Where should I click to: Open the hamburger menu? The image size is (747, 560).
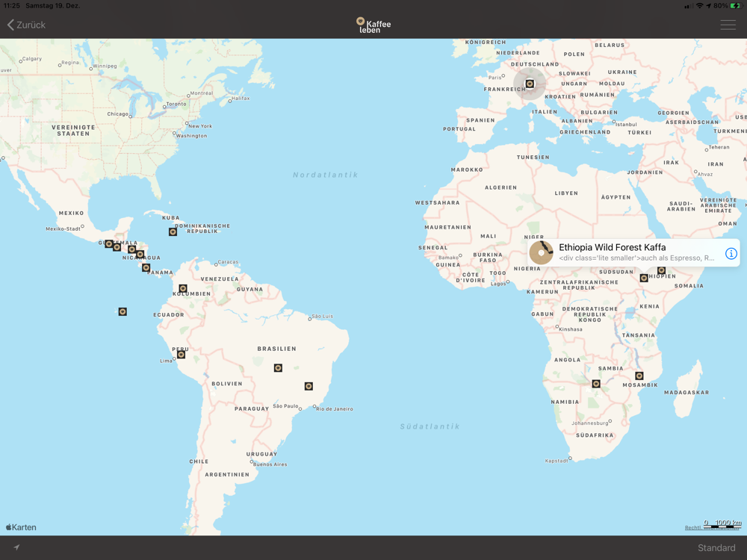coord(728,25)
